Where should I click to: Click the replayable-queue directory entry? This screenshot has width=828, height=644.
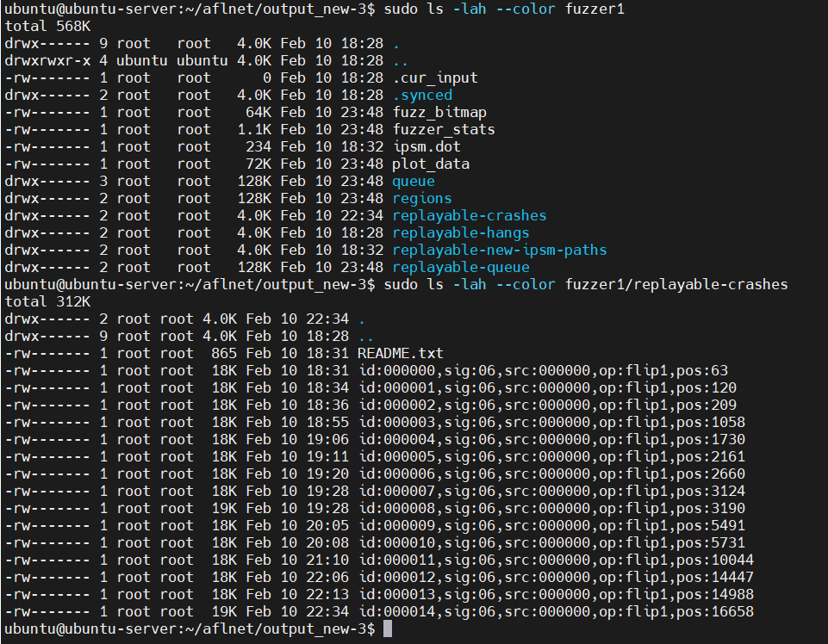coord(461,267)
